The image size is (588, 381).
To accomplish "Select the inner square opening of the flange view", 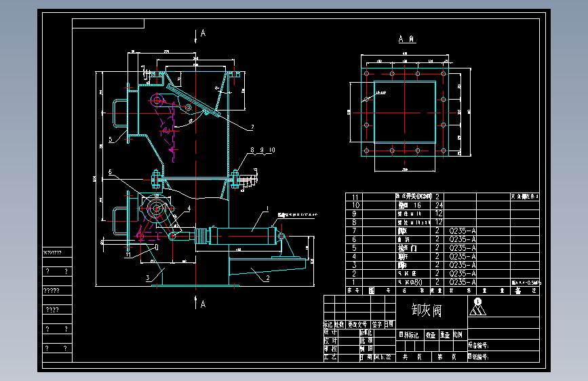I will click(x=405, y=112).
